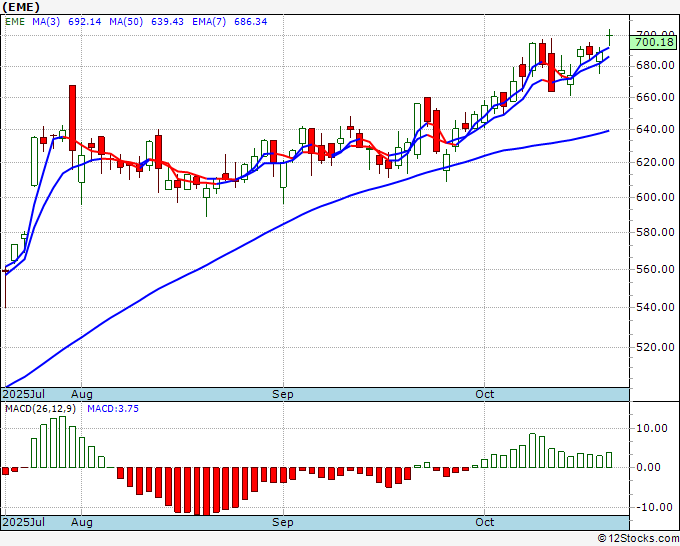Click the Oct label on MACD axis

point(484,522)
